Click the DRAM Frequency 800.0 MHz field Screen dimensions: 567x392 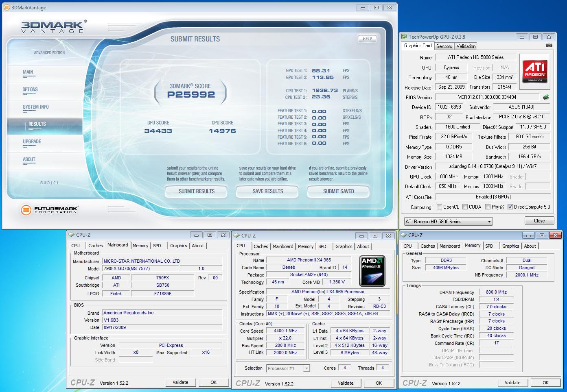496,292
